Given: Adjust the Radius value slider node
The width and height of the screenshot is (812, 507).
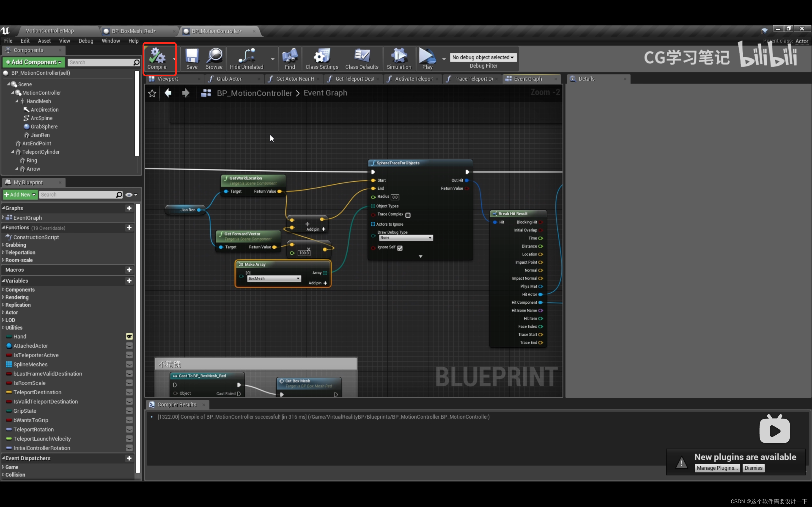Looking at the screenshot, I should click(395, 197).
